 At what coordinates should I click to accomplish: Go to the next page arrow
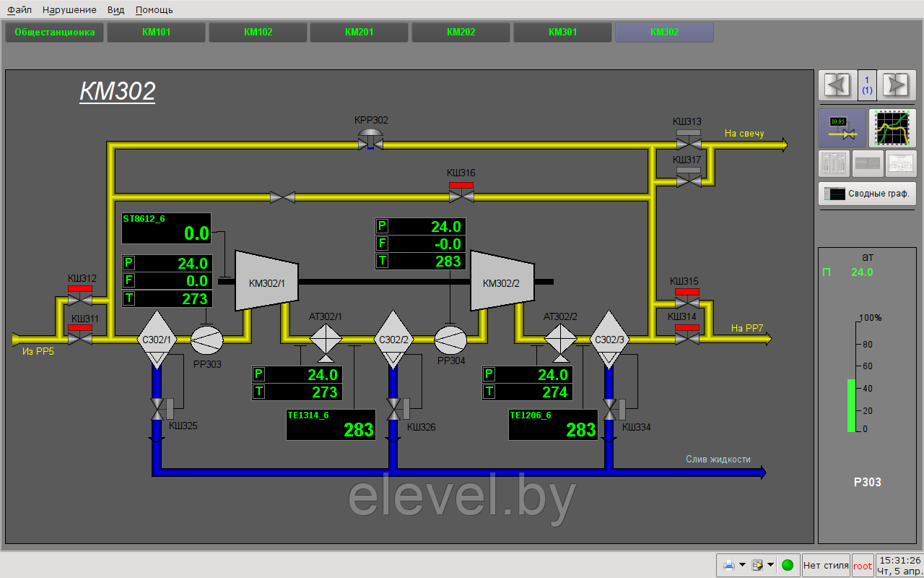pos(896,85)
